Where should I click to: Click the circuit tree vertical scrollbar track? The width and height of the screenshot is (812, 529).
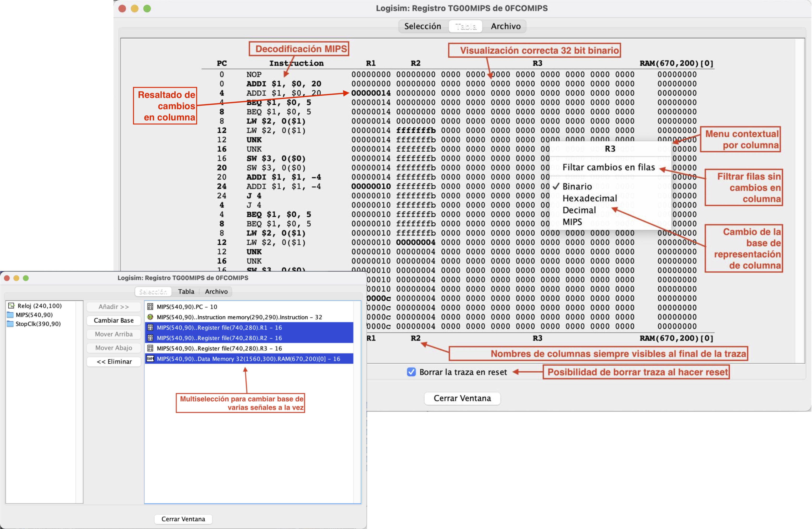point(79,402)
